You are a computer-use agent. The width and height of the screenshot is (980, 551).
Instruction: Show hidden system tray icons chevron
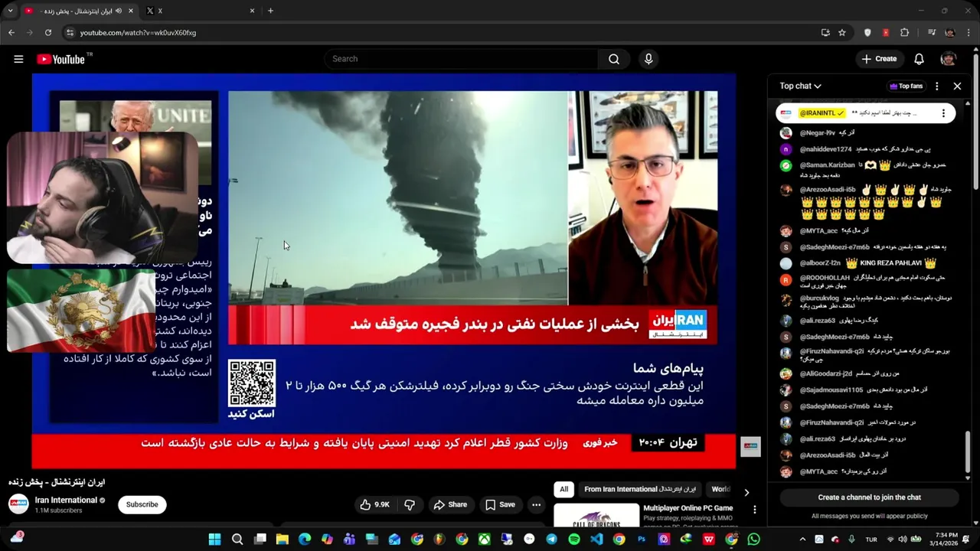pos(802,540)
